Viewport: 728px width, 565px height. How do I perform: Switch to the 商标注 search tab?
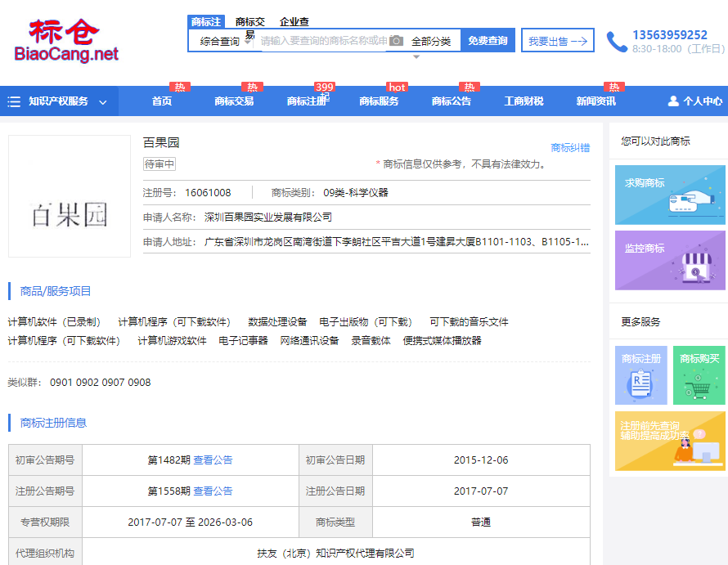[205, 22]
